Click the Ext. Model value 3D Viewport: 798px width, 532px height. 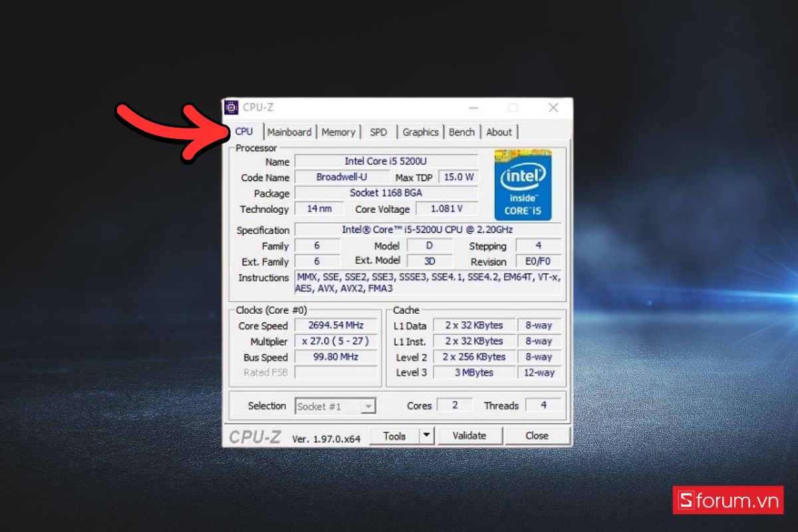click(430, 261)
